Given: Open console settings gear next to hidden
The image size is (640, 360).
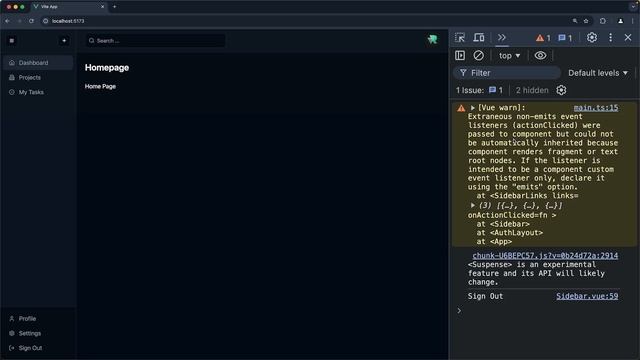Looking at the screenshot, I should 561,90.
